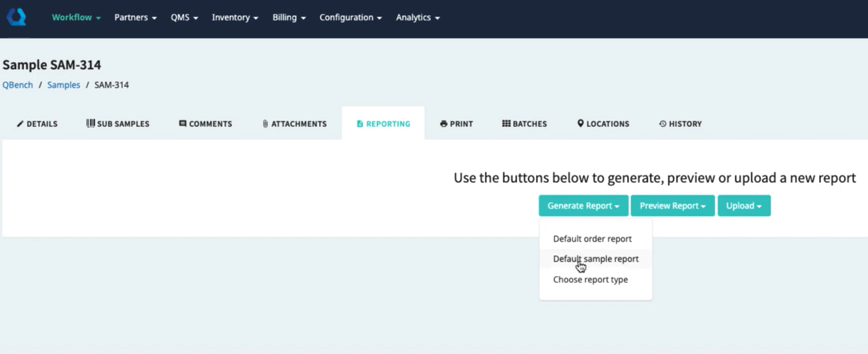
Task: Open the Partners menu
Action: click(135, 17)
